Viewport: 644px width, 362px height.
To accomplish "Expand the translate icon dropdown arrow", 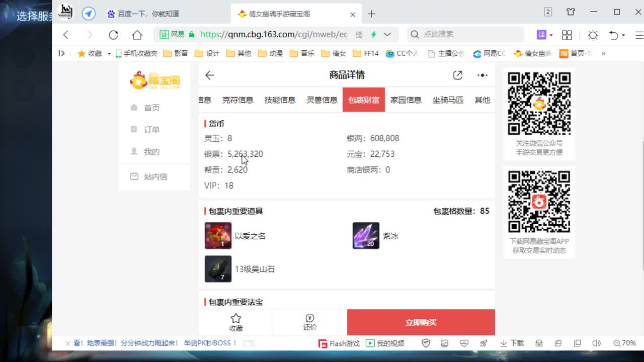I will click(551, 35).
